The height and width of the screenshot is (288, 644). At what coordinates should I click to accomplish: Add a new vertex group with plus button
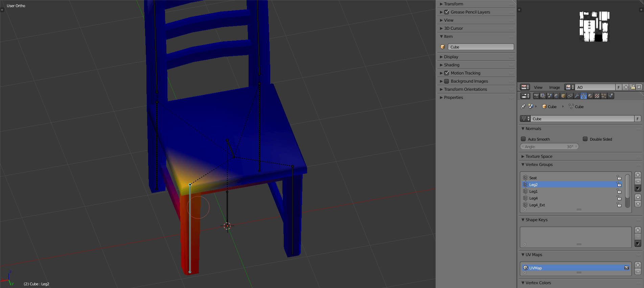[638, 175]
